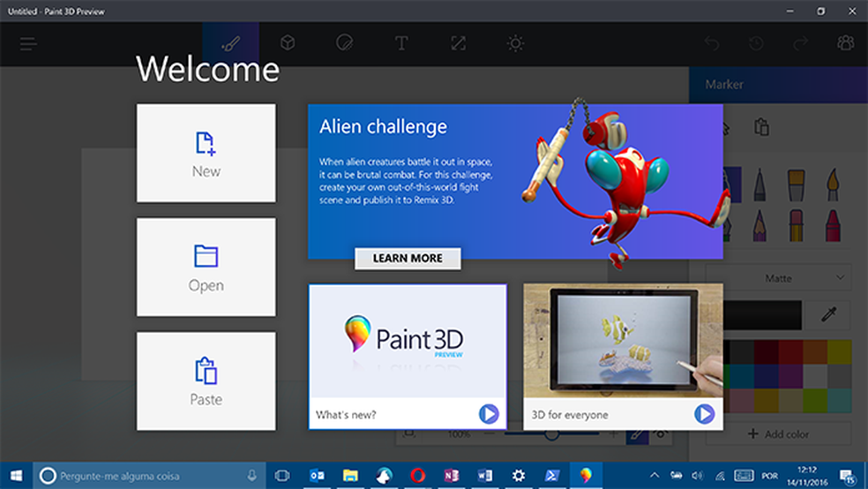
Task: Choose the purple color swatch
Action: pos(790,376)
